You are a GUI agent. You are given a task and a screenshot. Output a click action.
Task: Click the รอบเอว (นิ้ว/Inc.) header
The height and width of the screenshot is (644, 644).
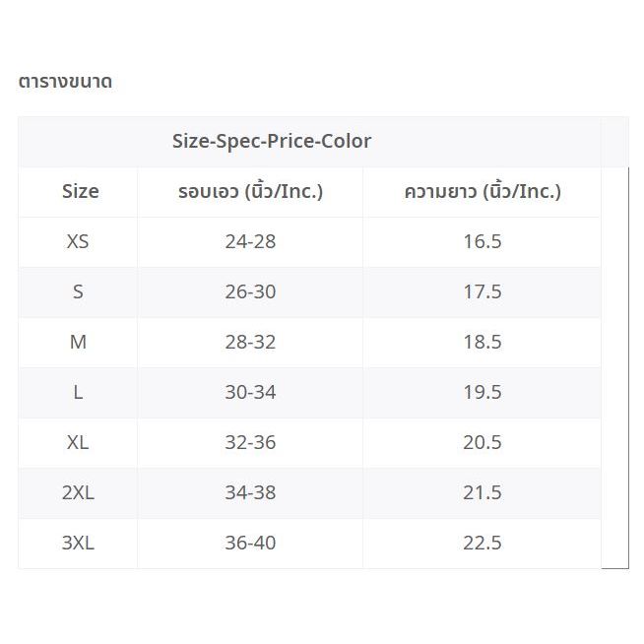click(x=250, y=191)
